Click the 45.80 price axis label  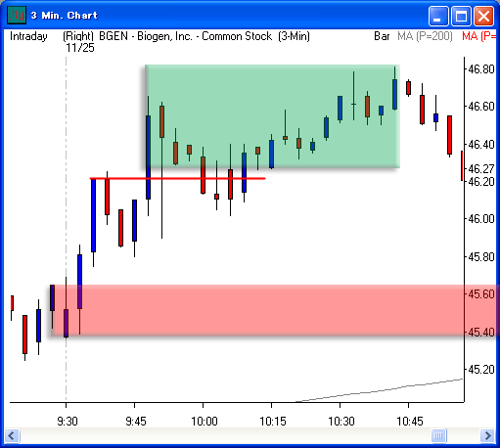click(x=481, y=257)
